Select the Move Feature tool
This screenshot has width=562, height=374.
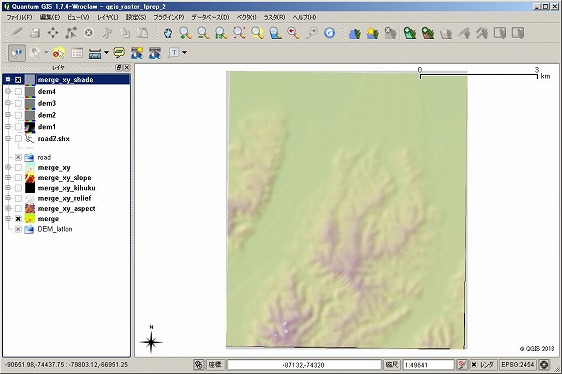pos(53,33)
